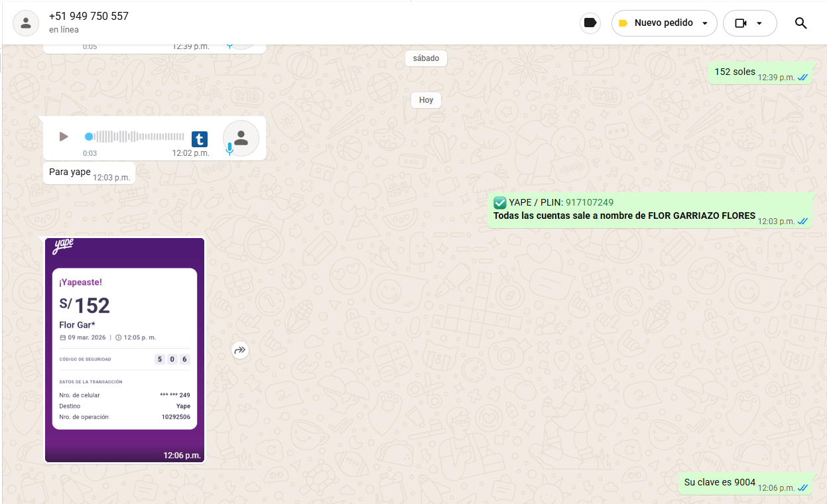Click the black label tag icon
The image size is (827, 504).
coord(590,23)
